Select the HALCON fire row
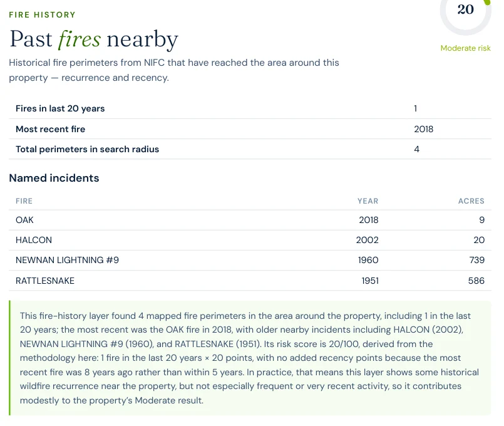This screenshot has width=504, height=426. [x=250, y=240]
